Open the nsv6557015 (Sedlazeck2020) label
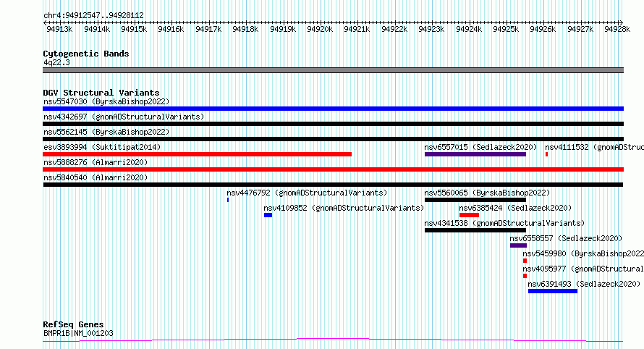Viewport: 644px width, 349px height. [480, 147]
